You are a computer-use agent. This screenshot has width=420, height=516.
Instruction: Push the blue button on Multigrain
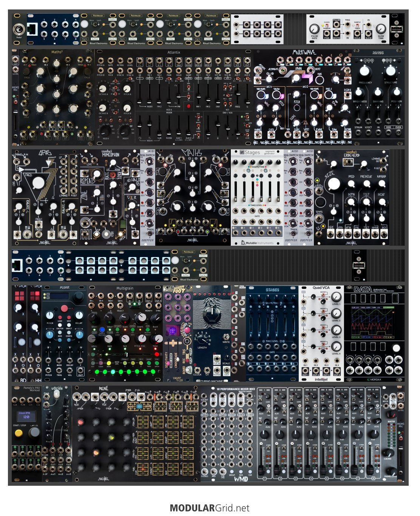pyautogui.click(x=101, y=329)
